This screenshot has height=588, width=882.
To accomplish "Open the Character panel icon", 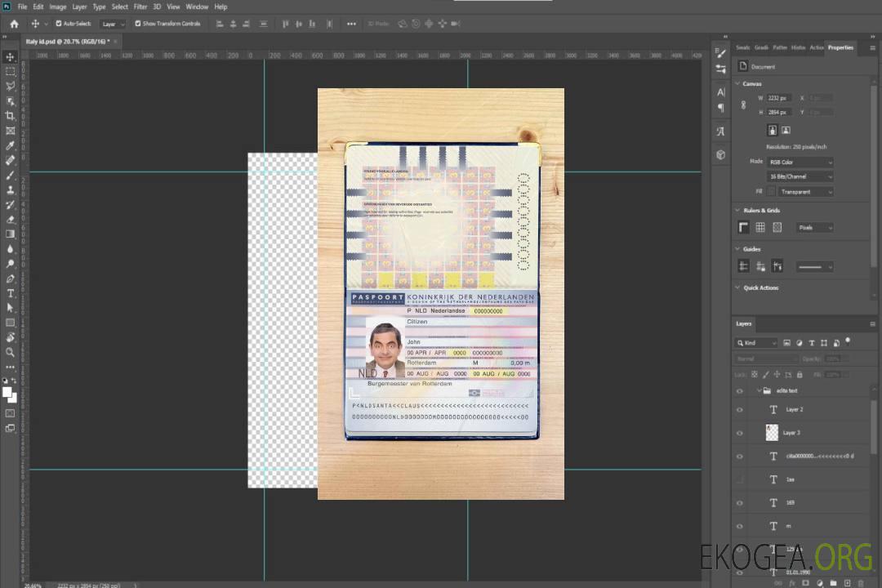I will [x=721, y=91].
